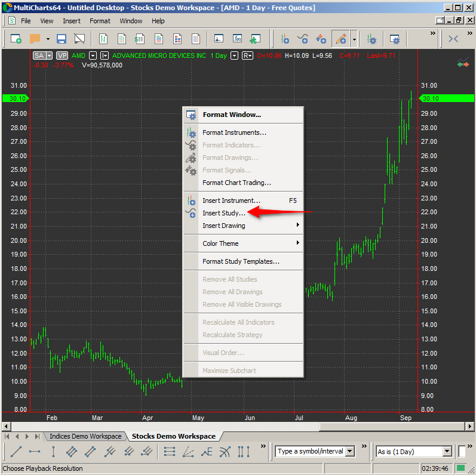Expand Color Theme submenu
The image size is (476, 475).
(x=244, y=243)
